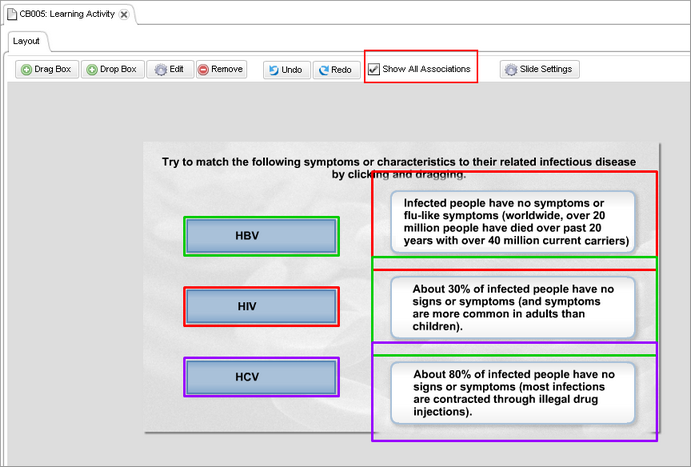Select the HIV drag box
691x467 pixels.
[x=261, y=306]
